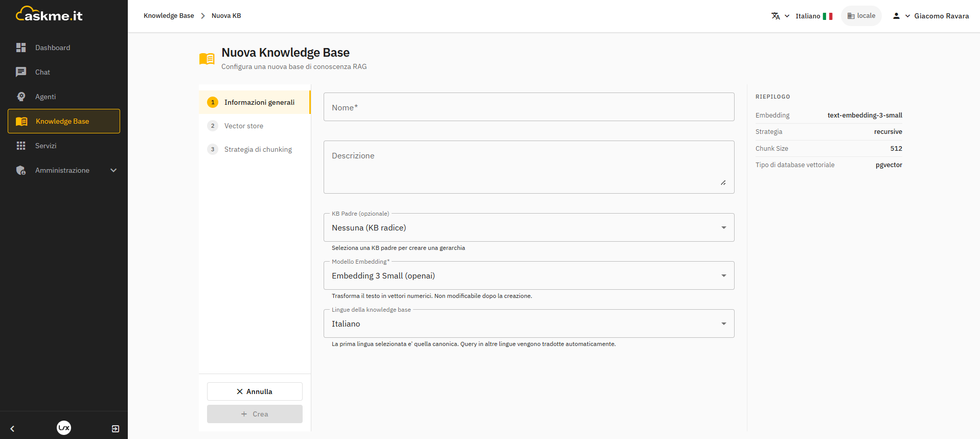Click the locale tenant chip
The width and height of the screenshot is (980, 439).
point(861,16)
